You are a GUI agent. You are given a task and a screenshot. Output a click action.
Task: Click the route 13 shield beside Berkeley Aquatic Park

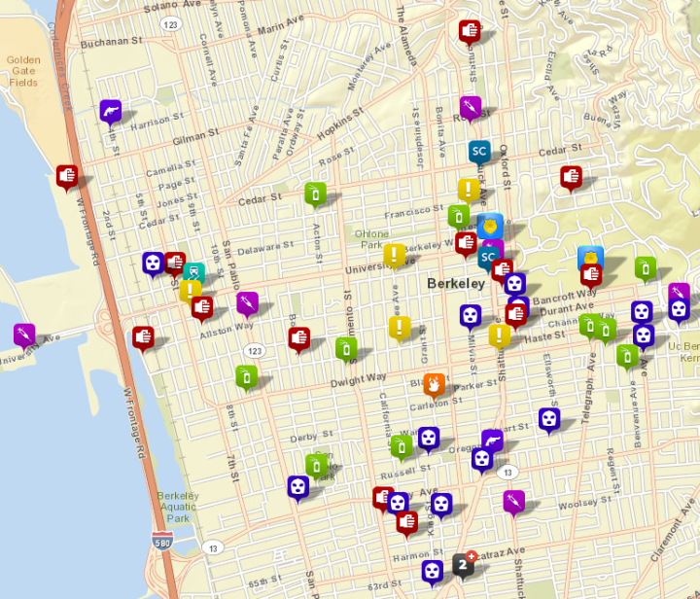click(x=213, y=548)
